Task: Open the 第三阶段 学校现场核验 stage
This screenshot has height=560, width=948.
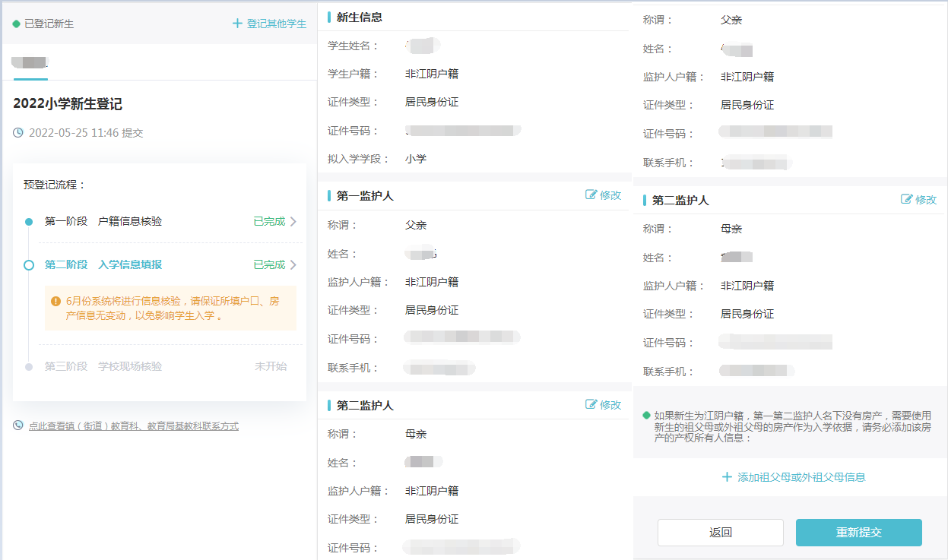Action: pos(130,366)
